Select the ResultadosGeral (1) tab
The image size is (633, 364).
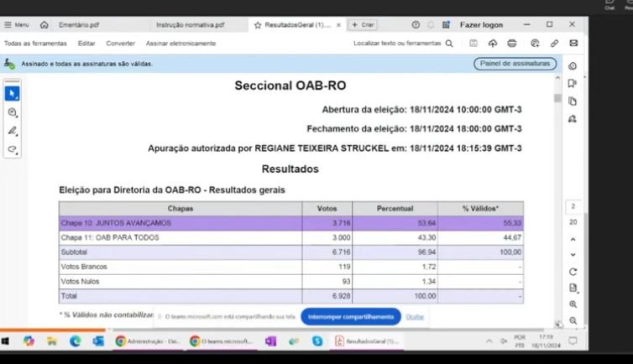coord(297,25)
